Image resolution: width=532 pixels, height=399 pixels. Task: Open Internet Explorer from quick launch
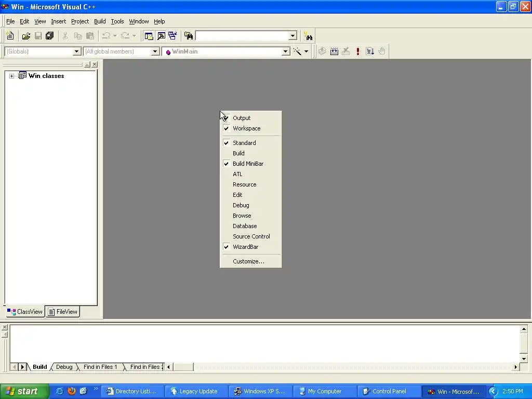tap(59, 391)
